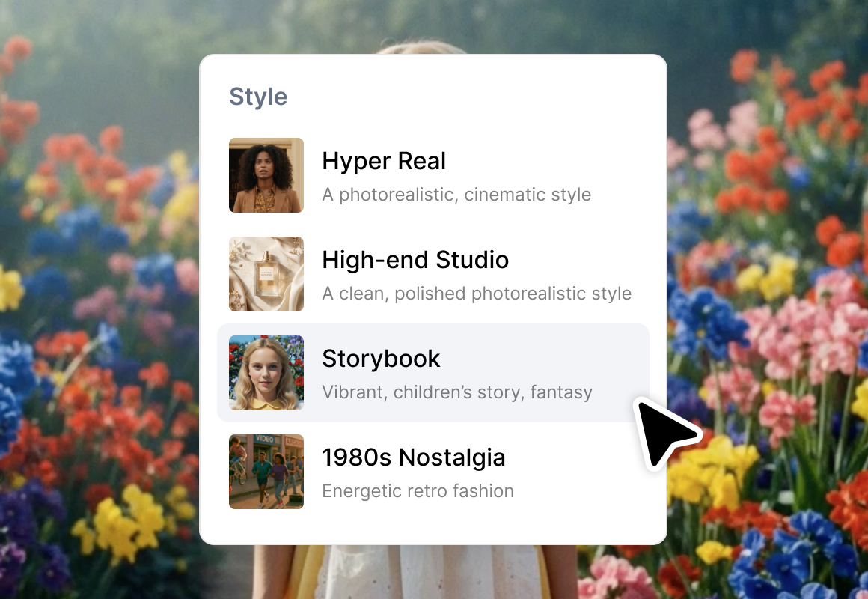Click the clean polished photorealistic description text
Viewport: 868px width, 599px height.
click(x=476, y=293)
